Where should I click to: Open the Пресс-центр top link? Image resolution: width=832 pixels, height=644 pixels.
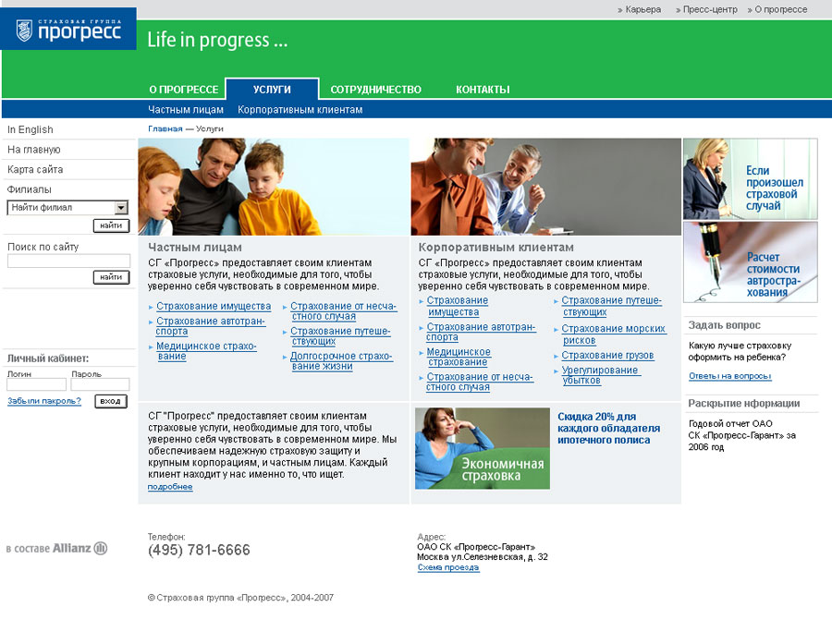coord(710,9)
